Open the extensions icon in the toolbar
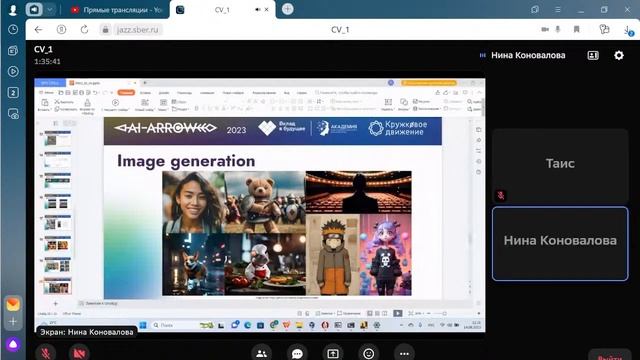640x360 pixels. click(604, 29)
